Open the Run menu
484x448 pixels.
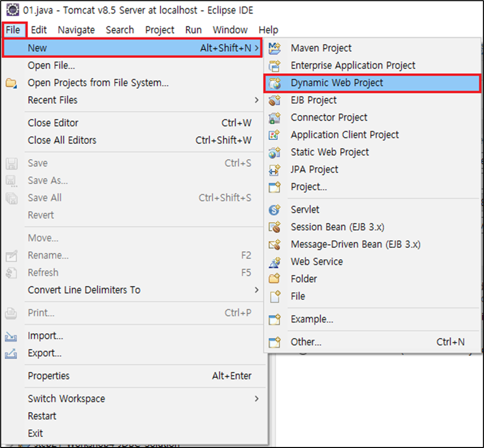click(194, 30)
